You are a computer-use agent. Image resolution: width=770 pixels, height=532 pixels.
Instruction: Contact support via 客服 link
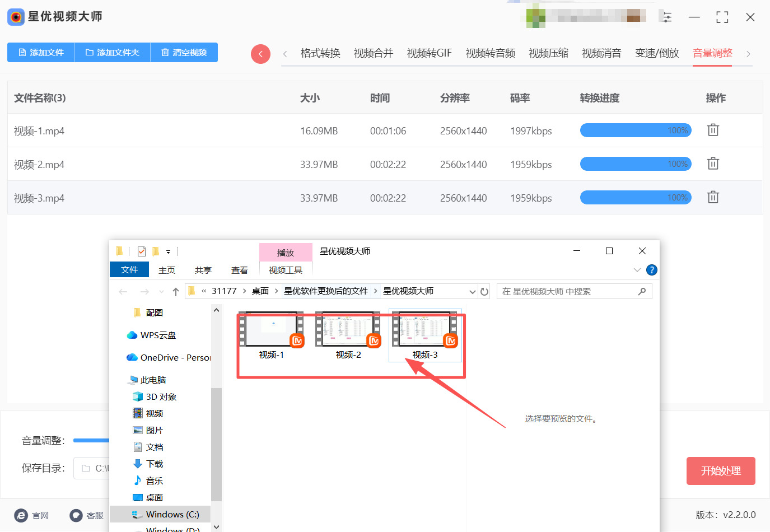click(87, 515)
